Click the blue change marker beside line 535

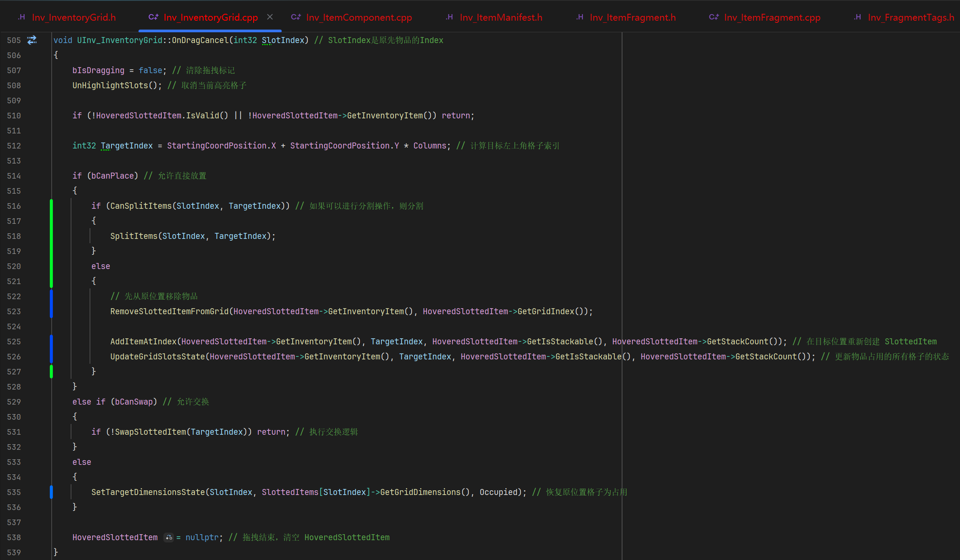[51, 492]
